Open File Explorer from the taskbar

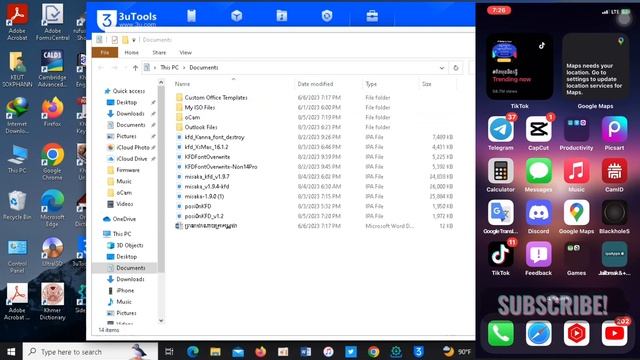215,351
